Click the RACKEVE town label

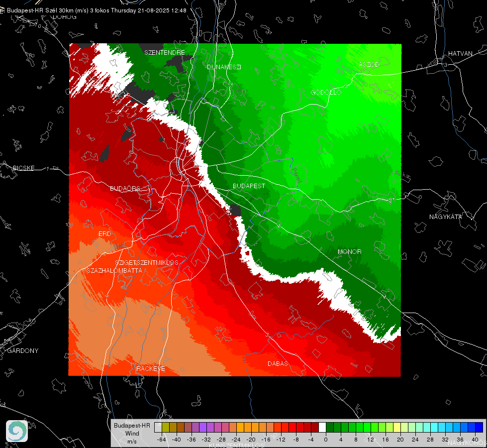pos(151,369)
